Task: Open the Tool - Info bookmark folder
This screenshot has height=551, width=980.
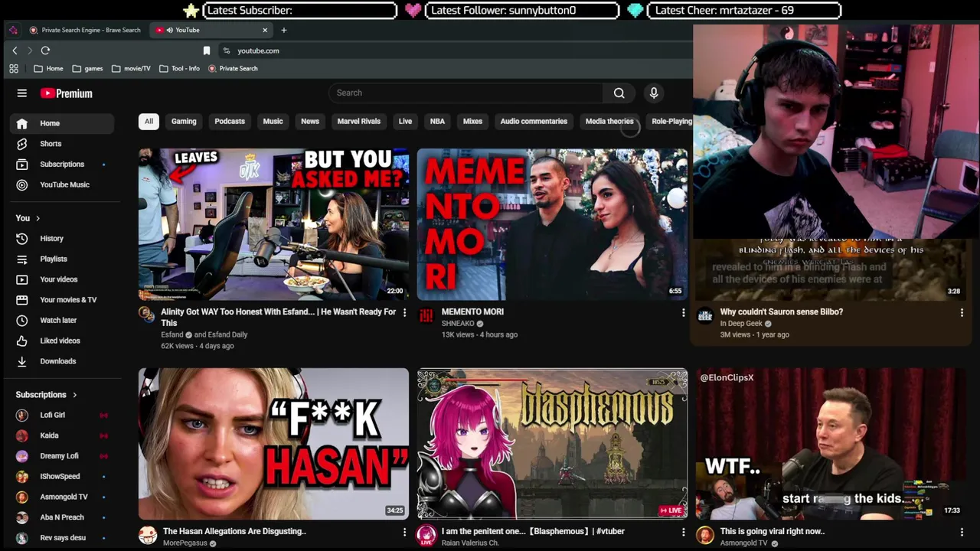Action: click(x=179, y=69)
